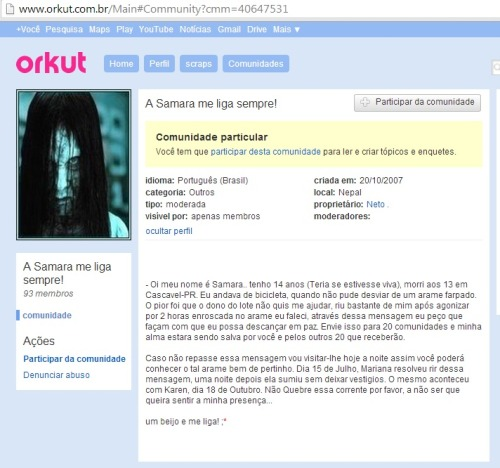Image resolution: width=500 pixels, height=468 pixels.
Task: Click Participar da comunidade under Ações
Action: [x=74, y=359]
